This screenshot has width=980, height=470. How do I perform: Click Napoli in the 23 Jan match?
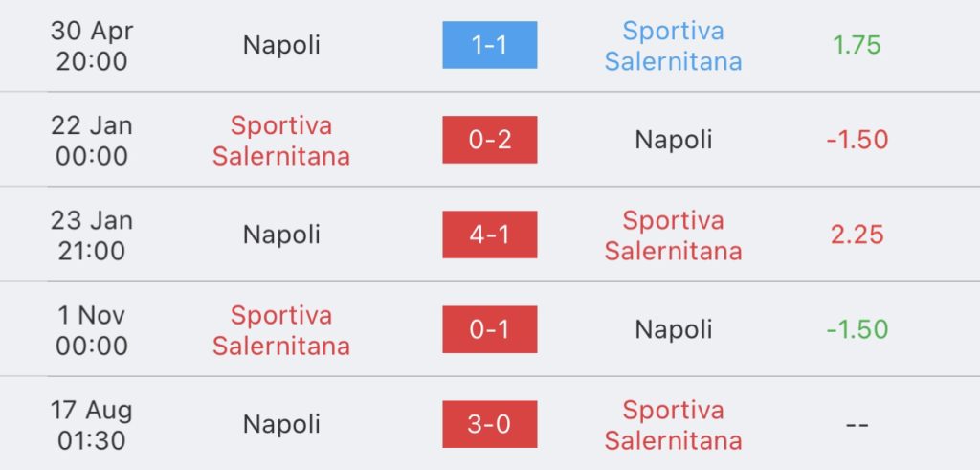(280, 235)
